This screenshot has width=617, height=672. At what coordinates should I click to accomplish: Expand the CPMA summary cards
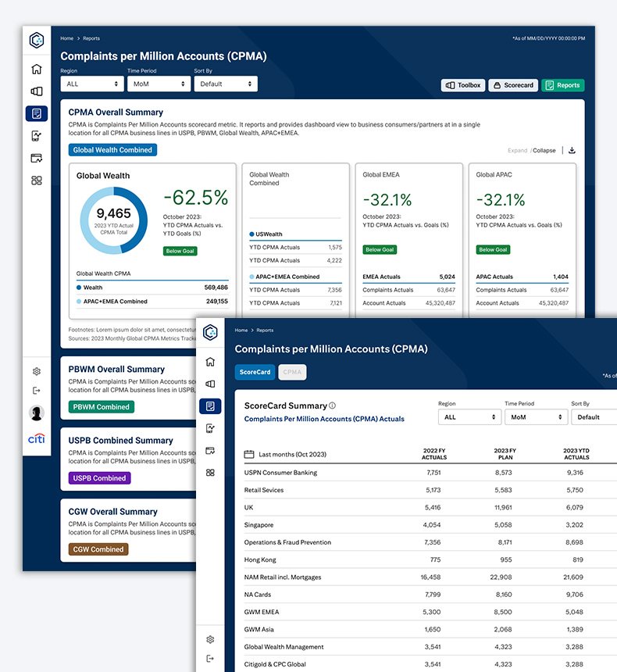(518, 151)
